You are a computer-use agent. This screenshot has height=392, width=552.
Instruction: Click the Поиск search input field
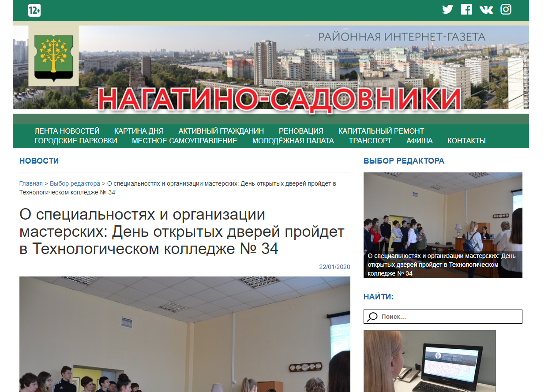(443, 317)
